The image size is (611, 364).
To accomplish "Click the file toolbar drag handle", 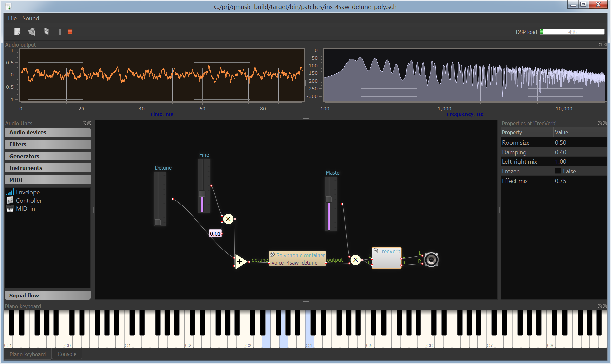I will [x=7, y=32].
